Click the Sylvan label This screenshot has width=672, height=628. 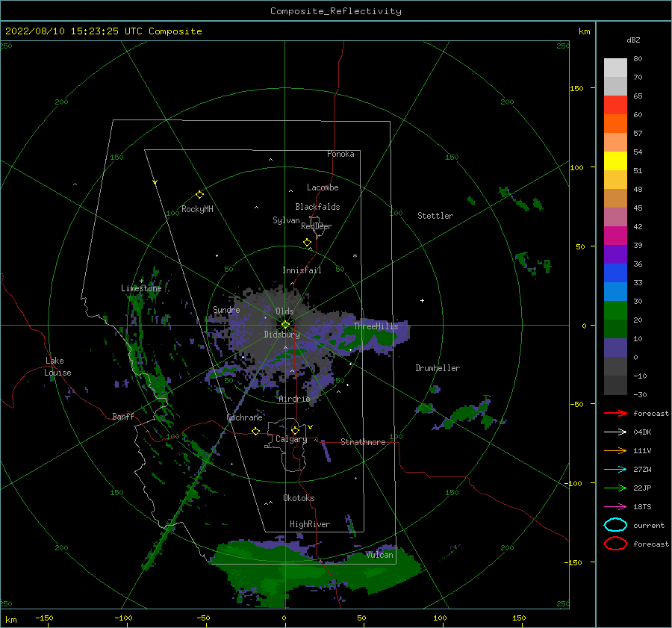click(x=286, y=220)
